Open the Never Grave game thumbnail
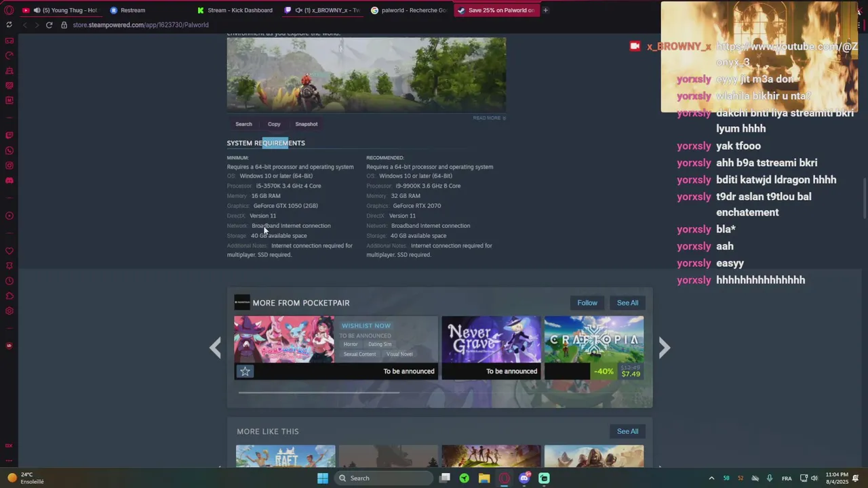 pos(491,340)
